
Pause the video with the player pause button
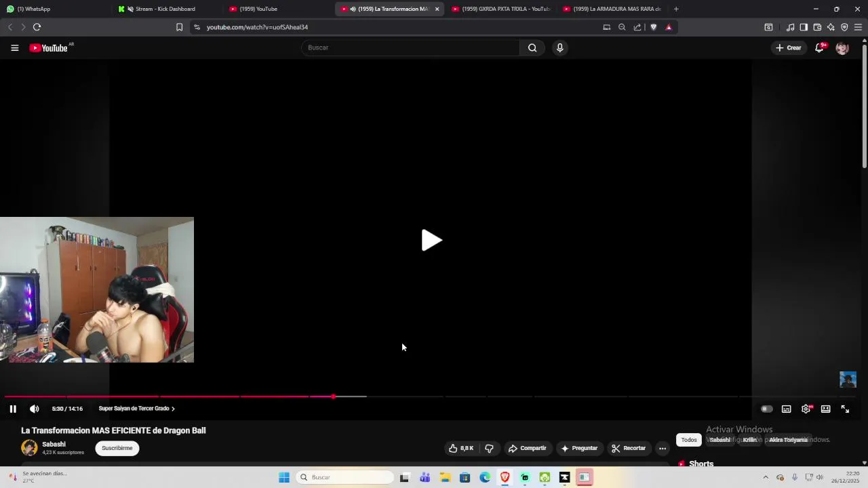click(13, 409)
